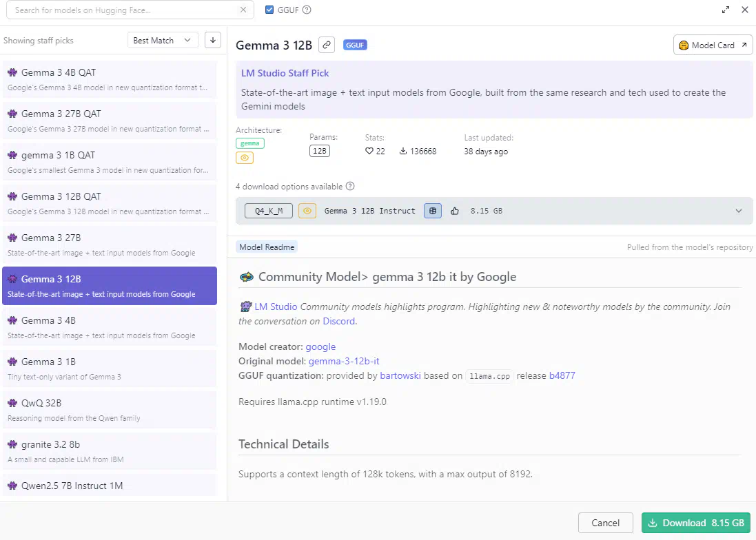Open the bartowski link
Image resolution: width=756 pixels, height=540 pixels.
[400, 375]
